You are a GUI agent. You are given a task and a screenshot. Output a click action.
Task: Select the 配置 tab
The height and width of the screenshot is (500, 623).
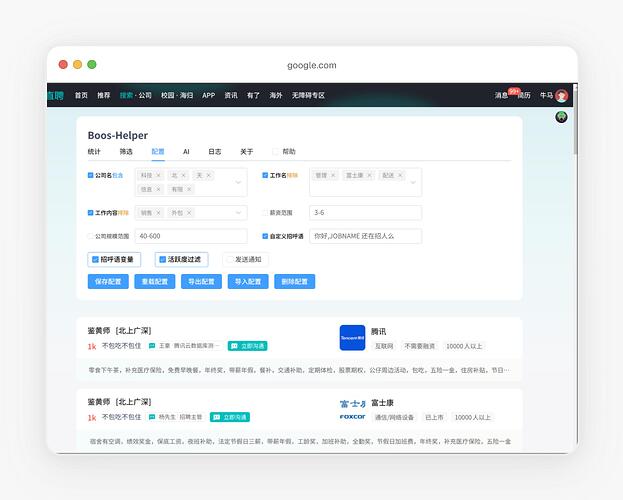158,151
